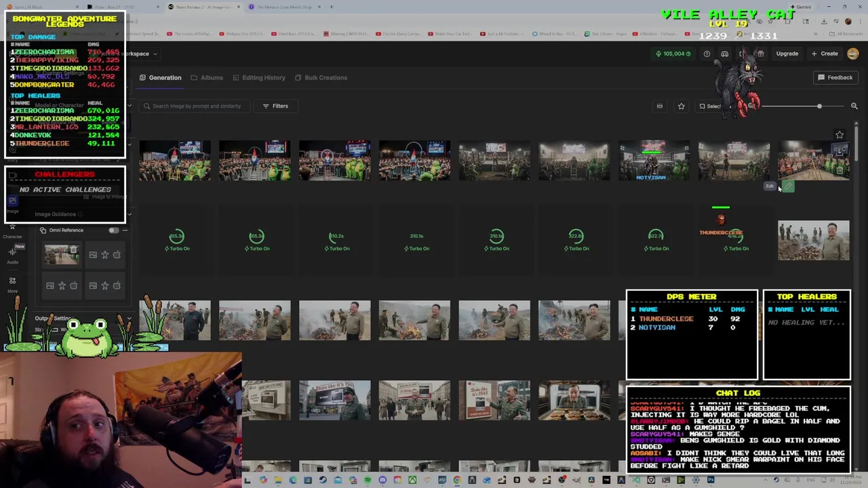
Task: Open the Bulk Creations tab
Action: 321,77
